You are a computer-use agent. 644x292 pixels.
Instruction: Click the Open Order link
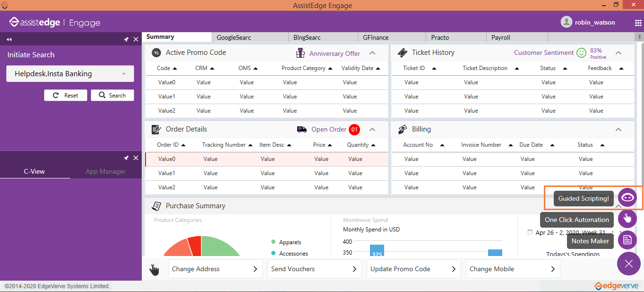[328, 129]
